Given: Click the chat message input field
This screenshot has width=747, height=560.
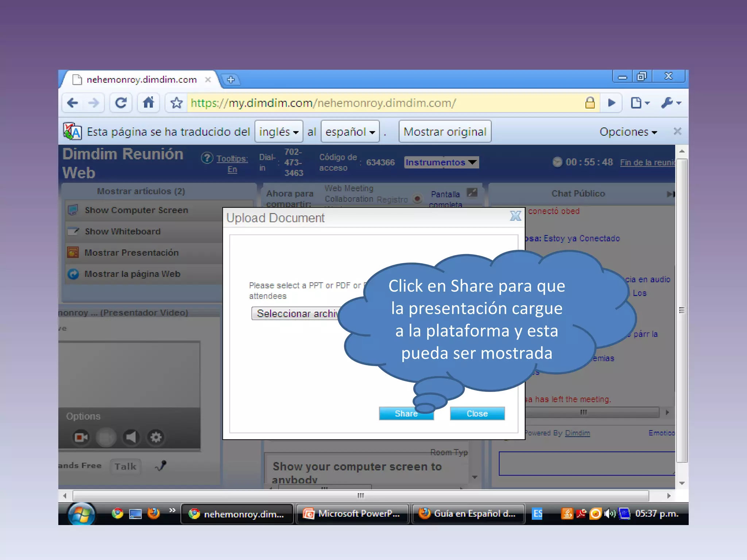Looking at the screenshot, I should coord(587,463).
